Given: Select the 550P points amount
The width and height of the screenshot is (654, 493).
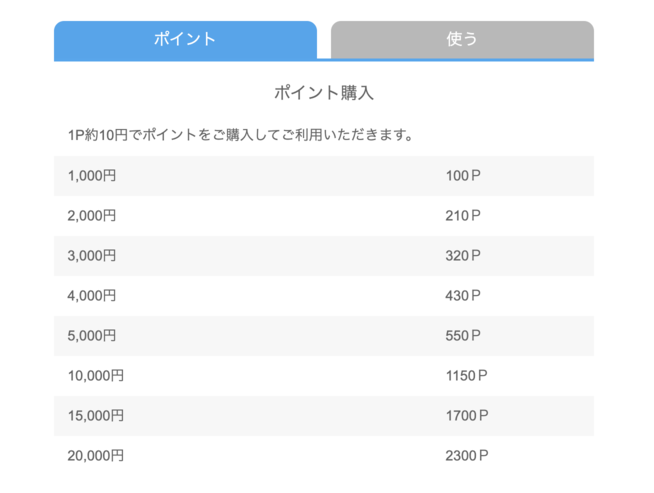Looking at the screenshot, I should tap(463, 336).
